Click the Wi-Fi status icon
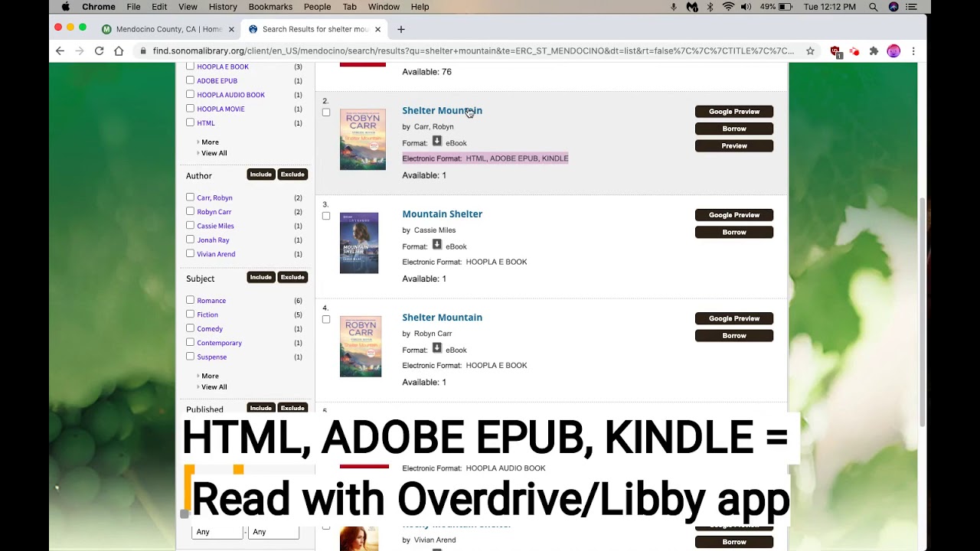 728,7
